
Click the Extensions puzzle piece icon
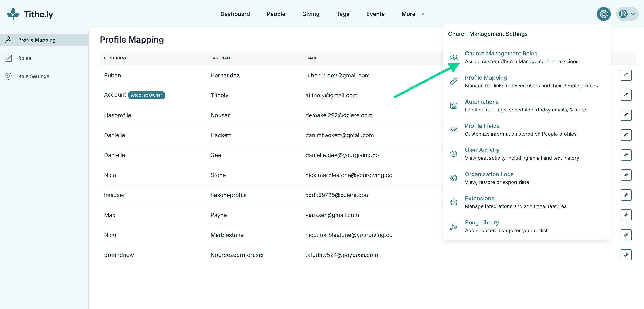click(x=454, y=202)
